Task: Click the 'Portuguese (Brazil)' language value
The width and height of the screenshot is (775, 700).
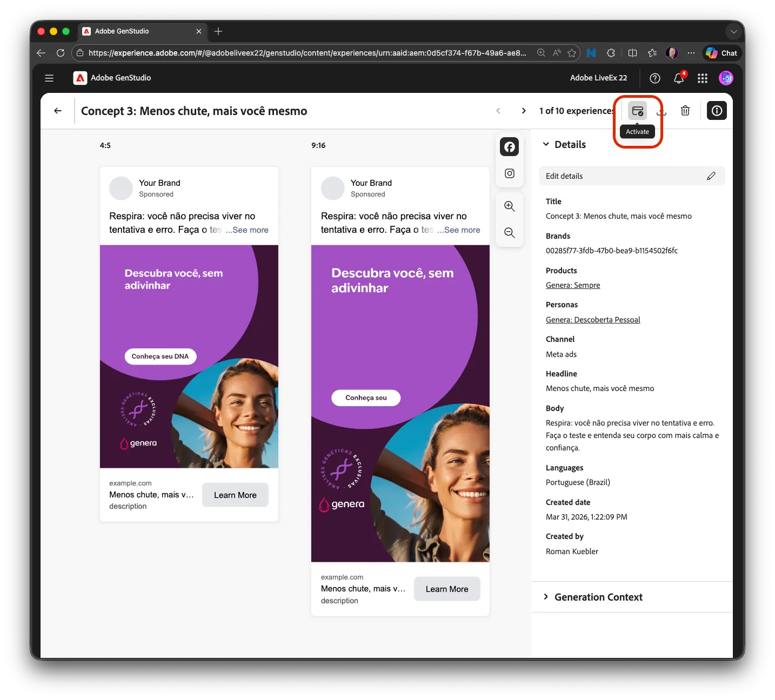Action: point(578,482)
